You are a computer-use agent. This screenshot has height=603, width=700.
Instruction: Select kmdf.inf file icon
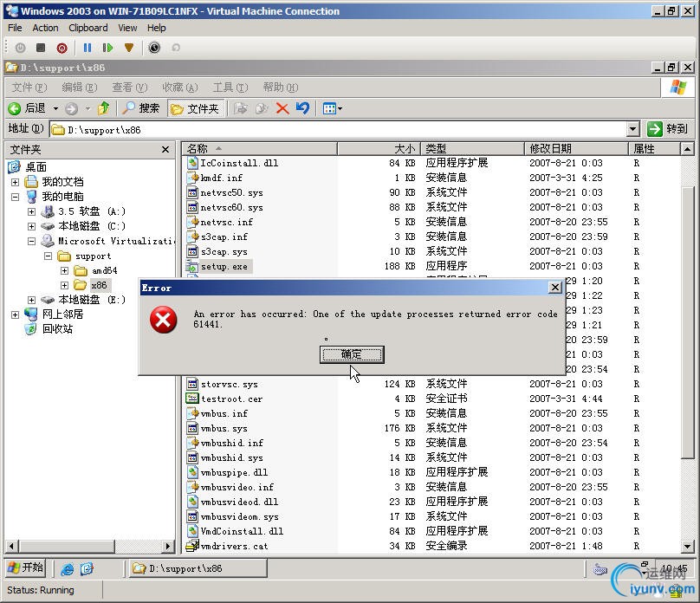[x=192, y=178]
